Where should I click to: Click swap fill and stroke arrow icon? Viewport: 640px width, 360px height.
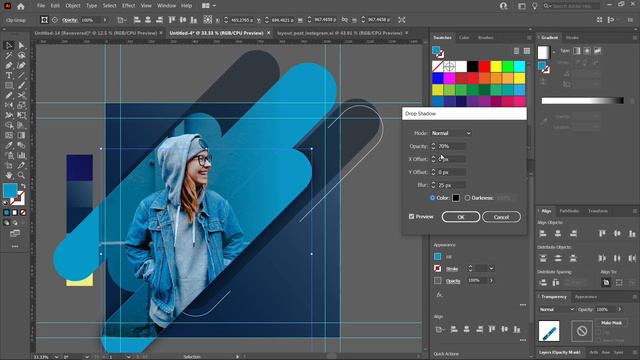23,186
